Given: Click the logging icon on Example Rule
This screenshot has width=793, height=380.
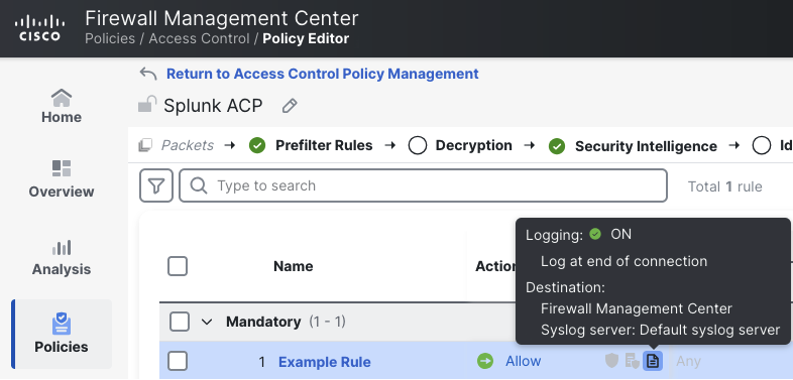Looking at the screenshot, I should click(x=653, y=361).
